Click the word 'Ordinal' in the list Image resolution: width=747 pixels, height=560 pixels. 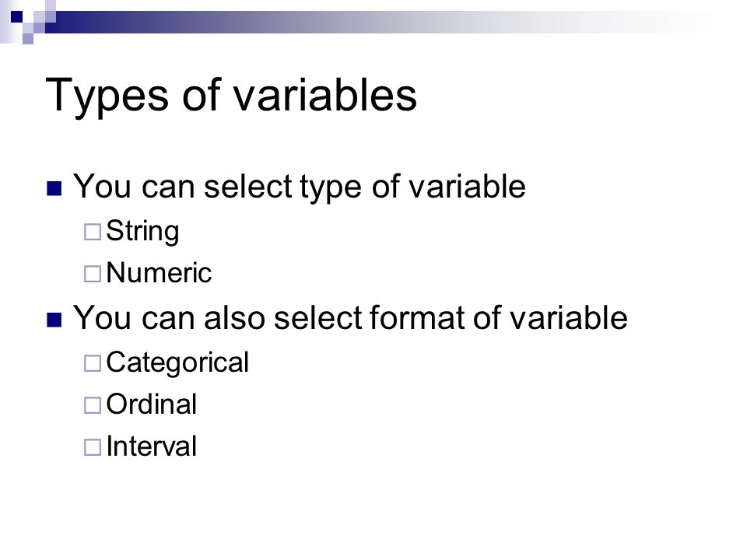151,404
